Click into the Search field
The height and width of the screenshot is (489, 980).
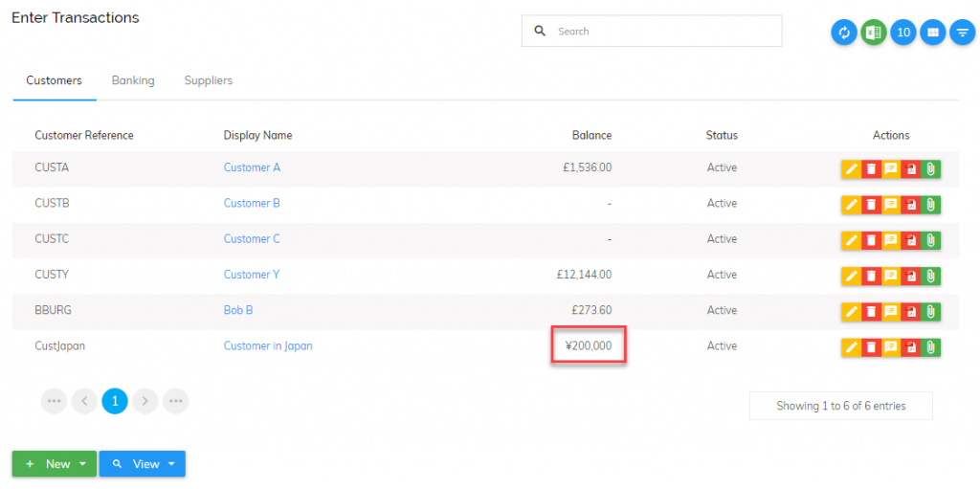click(652, 31)
